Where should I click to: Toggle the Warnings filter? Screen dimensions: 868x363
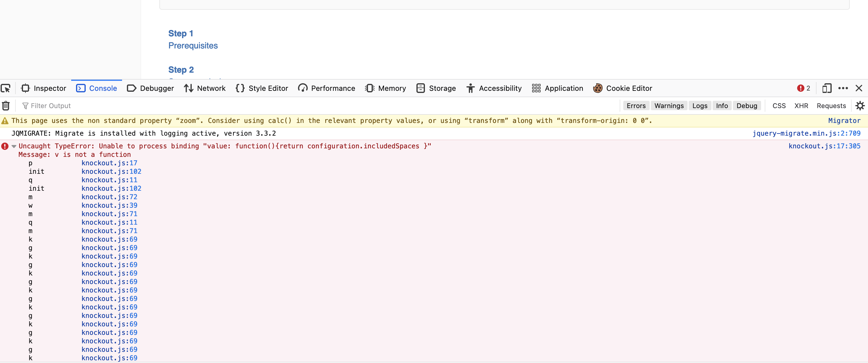coord(669,105)
